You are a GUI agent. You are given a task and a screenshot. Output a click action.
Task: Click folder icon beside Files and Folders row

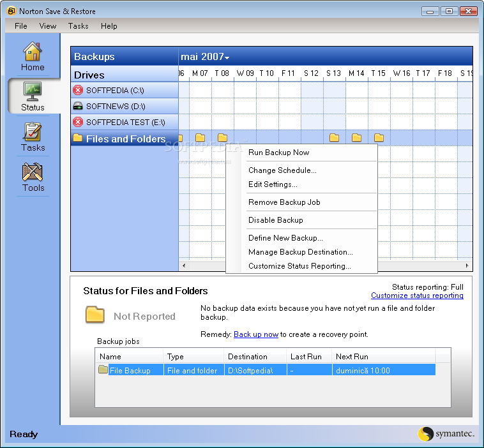78,138
